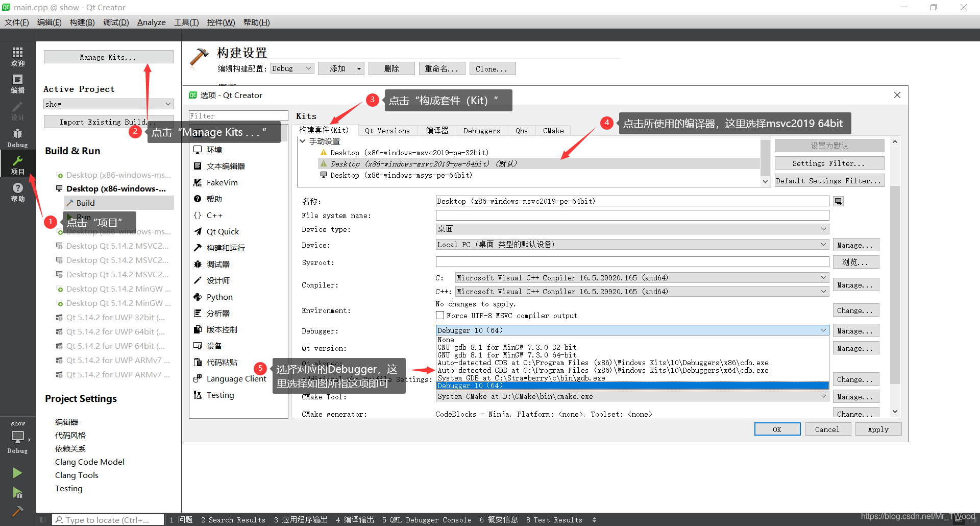Image resolution: width=980 pixels, height=526 pixels.
Task: Open Help (帮助) mode icon
Action: 18,192
